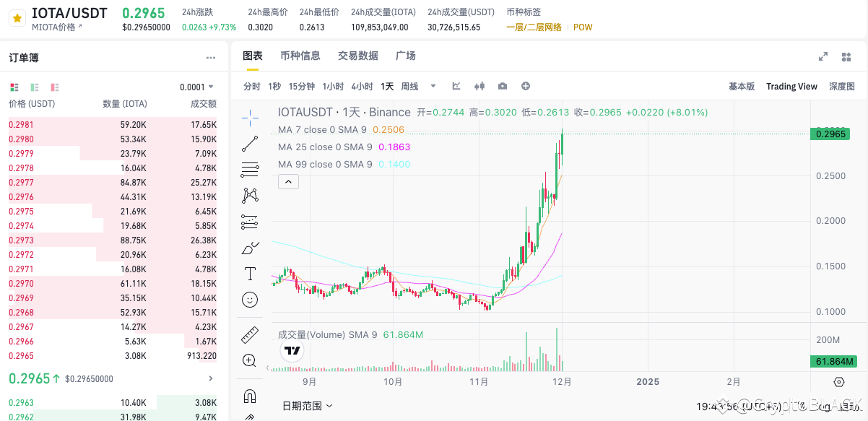868x421 pixels.
Task: Select 15分钟 interval
Action: (302, 87)
